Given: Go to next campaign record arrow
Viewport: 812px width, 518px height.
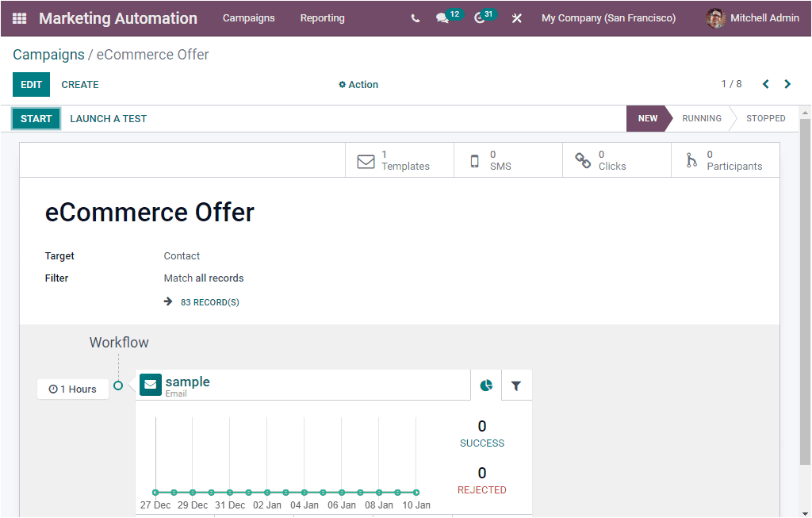Looking at the screenshot, I should coord(787,84).
